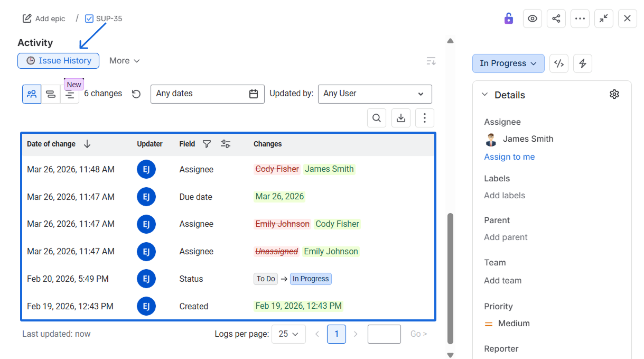Open the vertical three-dot options menu
Screen dimensions: 644x359
coord(425,118)
